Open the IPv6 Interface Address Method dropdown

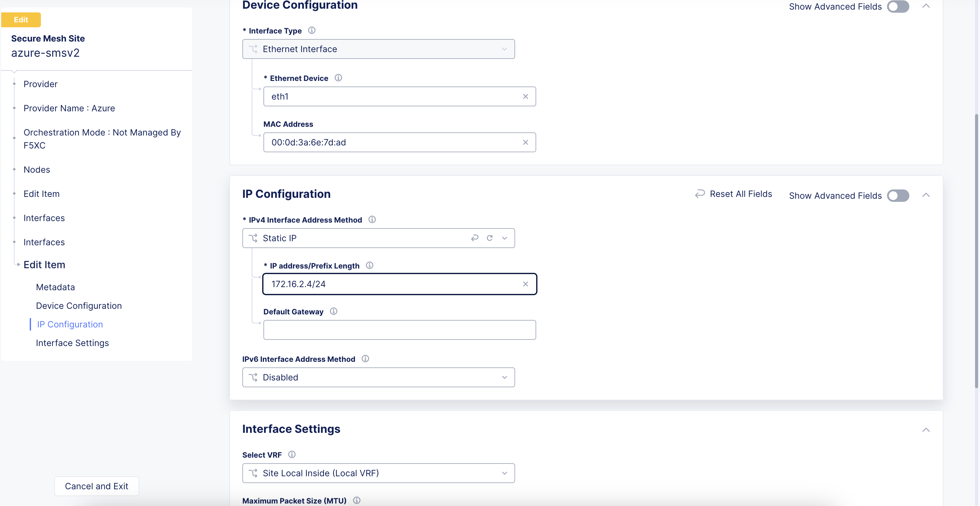coord(505,377)
